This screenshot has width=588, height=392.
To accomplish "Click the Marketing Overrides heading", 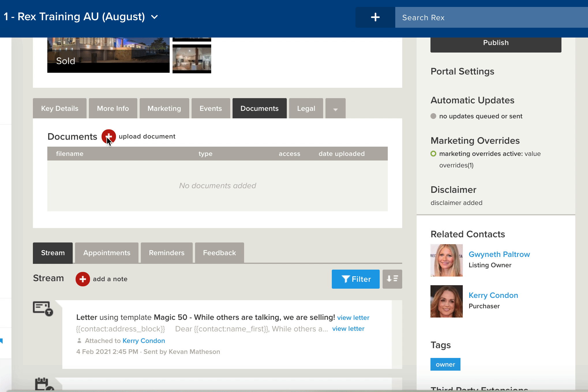I will pos(475,141).
